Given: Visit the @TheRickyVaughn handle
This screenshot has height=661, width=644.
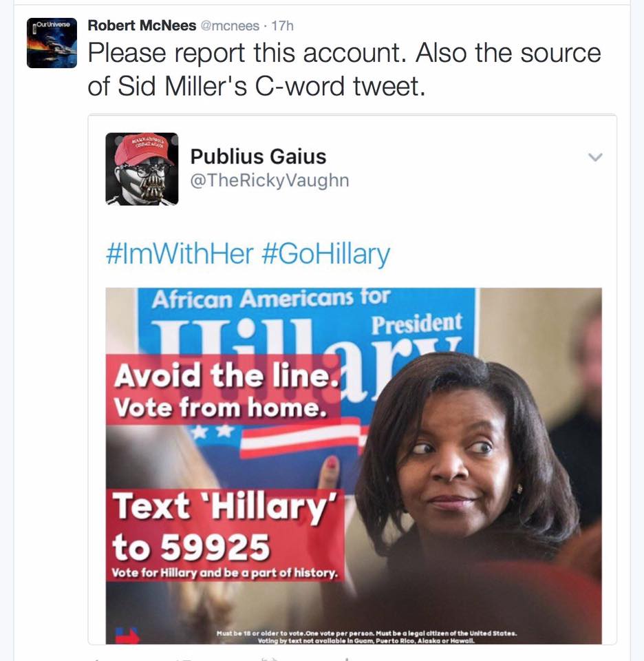Looking at the screenshot, I should 270,180.
